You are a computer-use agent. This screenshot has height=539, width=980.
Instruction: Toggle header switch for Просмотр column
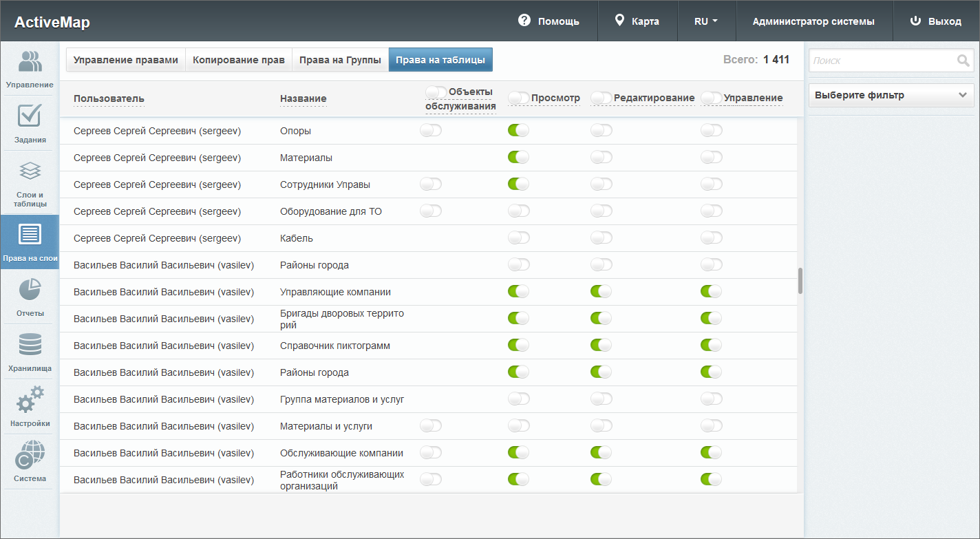(x=518, y=98)
